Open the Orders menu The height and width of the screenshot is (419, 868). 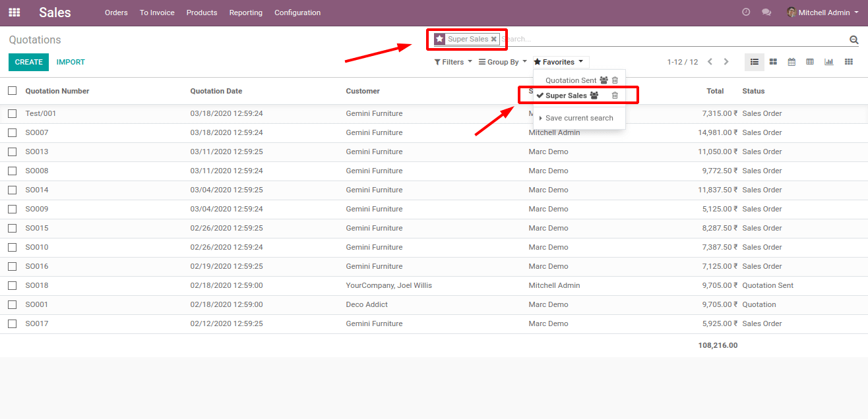[116, 13]
